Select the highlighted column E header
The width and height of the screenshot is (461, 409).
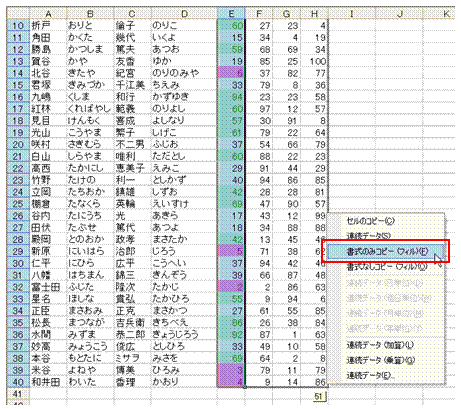click(x=231, y=14)
